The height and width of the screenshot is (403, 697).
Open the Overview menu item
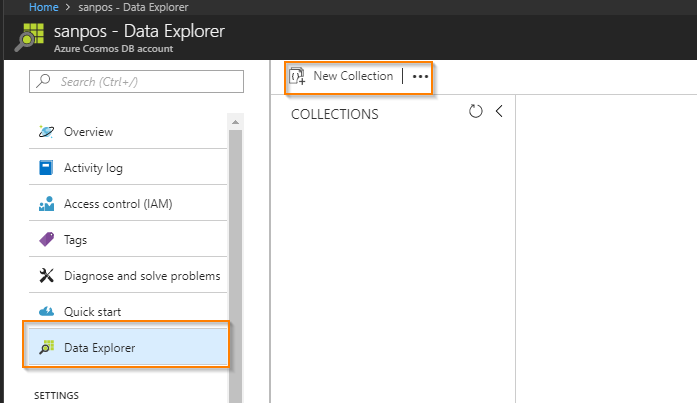click(x=128, y=132)
